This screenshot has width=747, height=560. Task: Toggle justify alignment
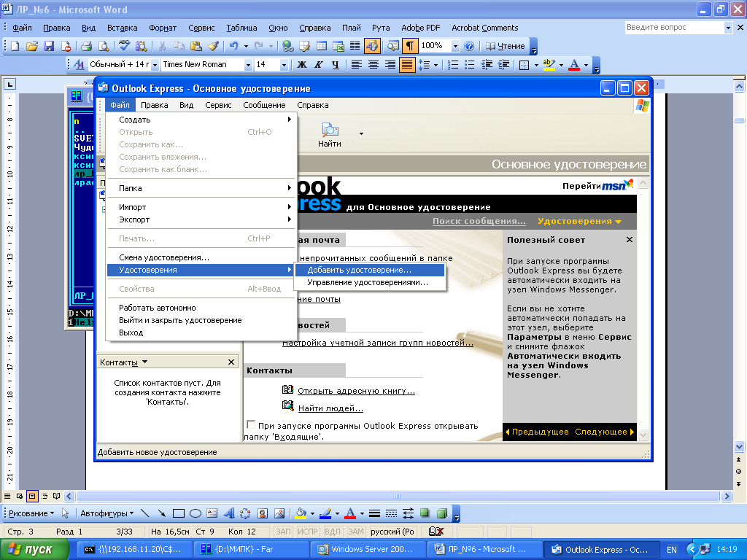(407, 65)
